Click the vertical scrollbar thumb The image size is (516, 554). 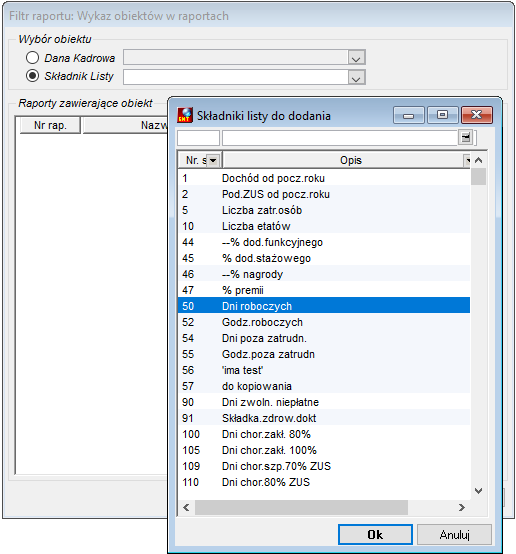[x=479, y=176]
